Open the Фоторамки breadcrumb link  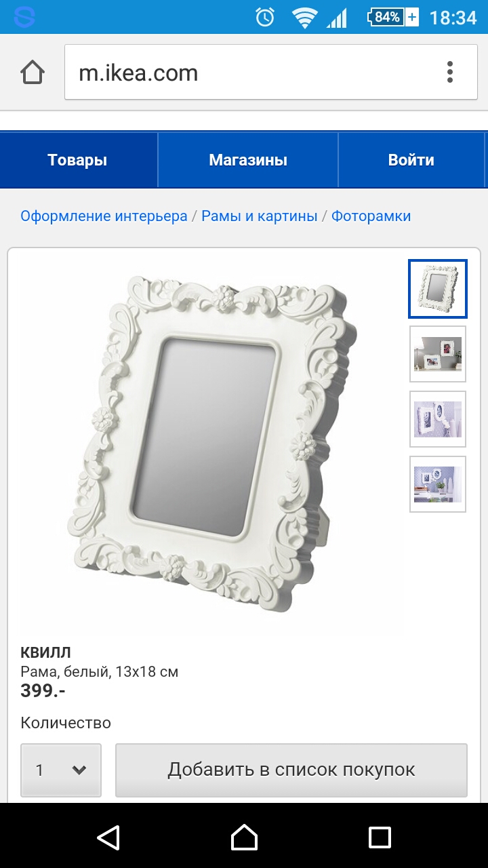pyautogui.click(x=371, y=216)
